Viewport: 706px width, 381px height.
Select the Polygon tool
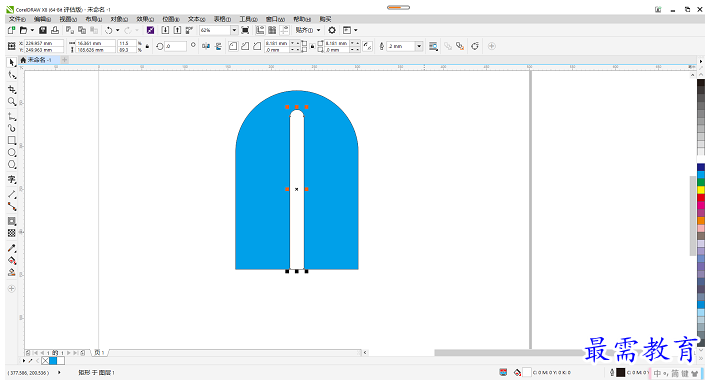(x=12, y=165)
